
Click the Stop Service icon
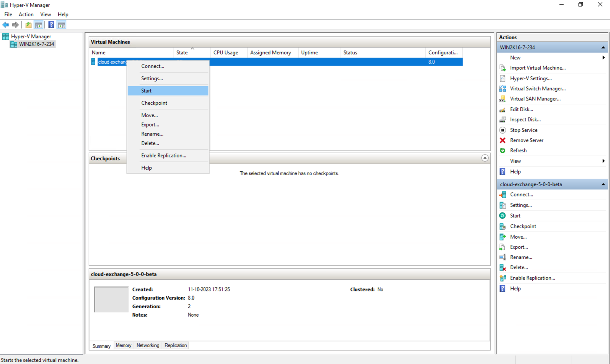(x=503, y=130)
